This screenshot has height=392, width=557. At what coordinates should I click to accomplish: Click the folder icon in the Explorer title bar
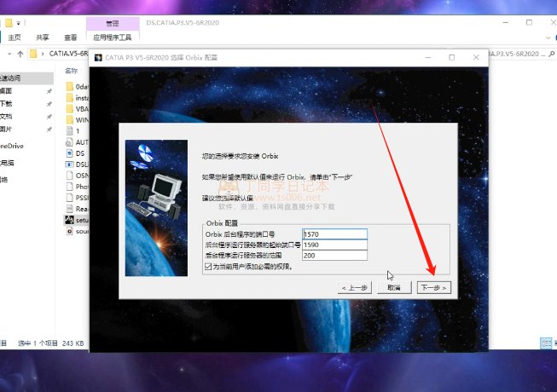pos(9,23)
